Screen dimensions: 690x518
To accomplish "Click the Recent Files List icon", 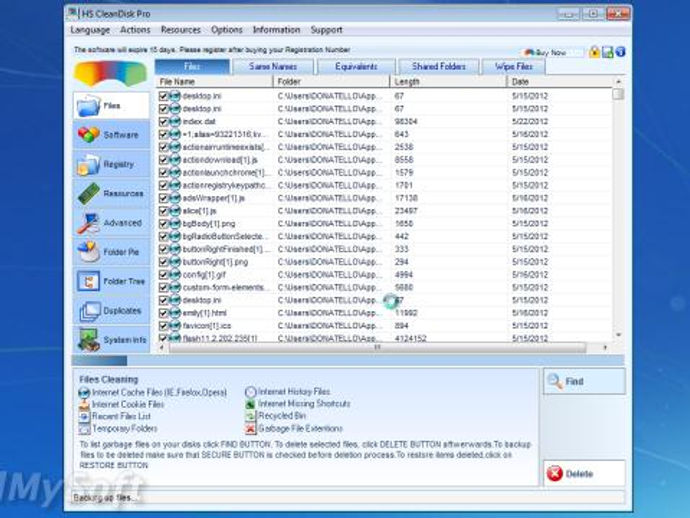I will tap(84, 416).
